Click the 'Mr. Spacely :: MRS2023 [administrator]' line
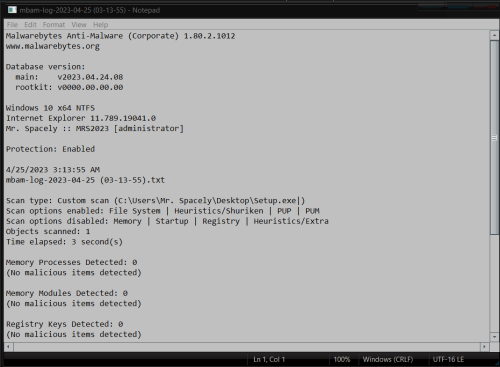This screenshot has width=500, height=367. pyautogui.click(x=95, y=129)
